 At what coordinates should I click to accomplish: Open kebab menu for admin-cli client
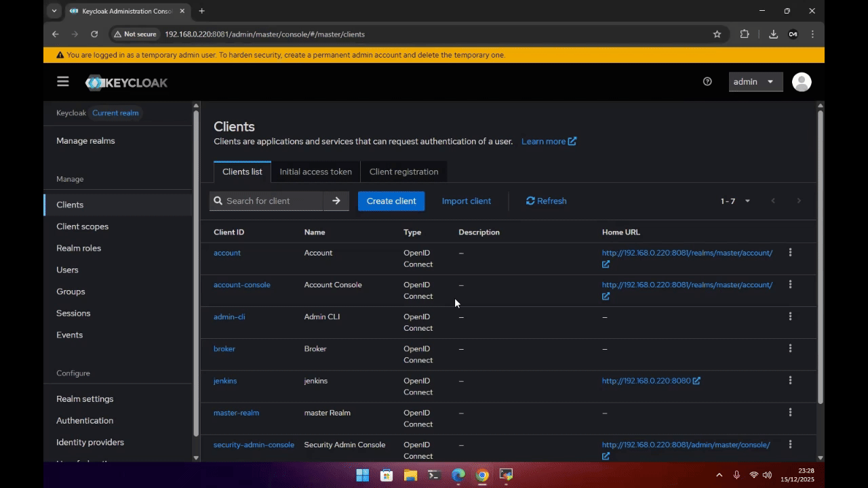click(790, 317)
